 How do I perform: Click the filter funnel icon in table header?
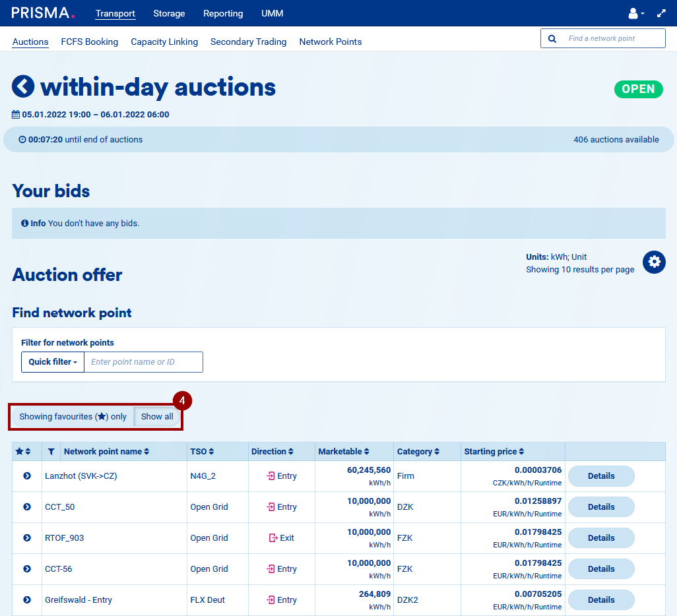point(51,452)
